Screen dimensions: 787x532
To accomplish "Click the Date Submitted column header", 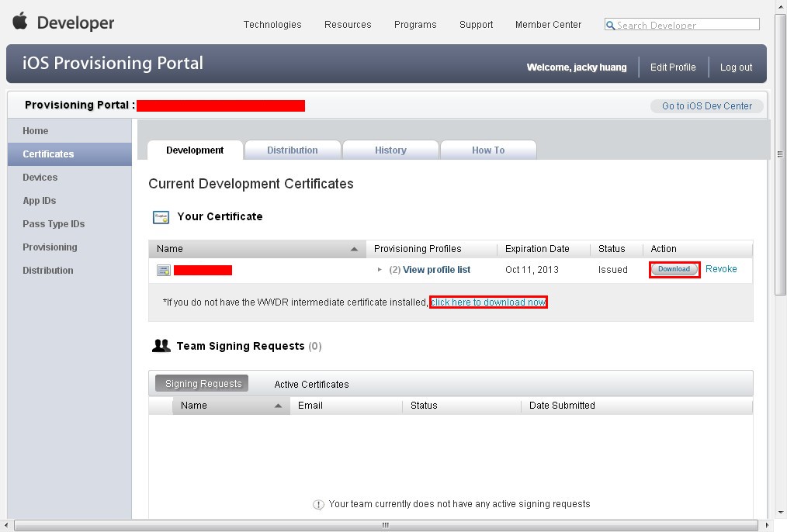I will 637,406.
